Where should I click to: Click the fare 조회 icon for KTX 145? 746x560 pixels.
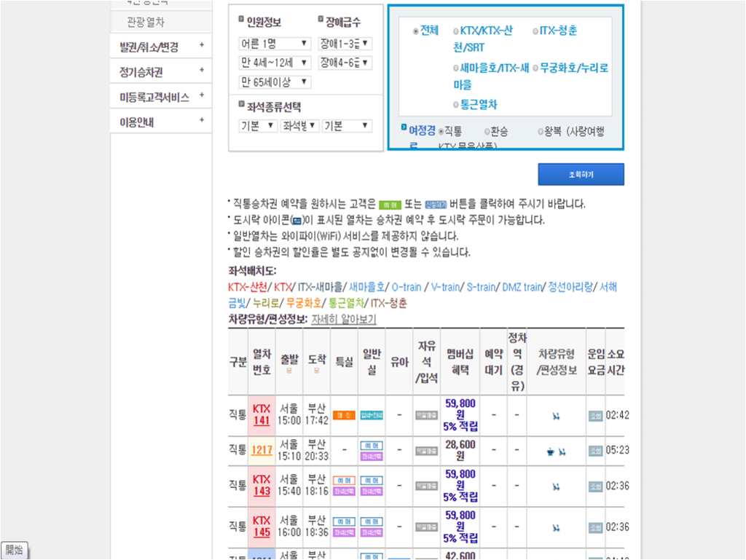[x=595, y=528]
